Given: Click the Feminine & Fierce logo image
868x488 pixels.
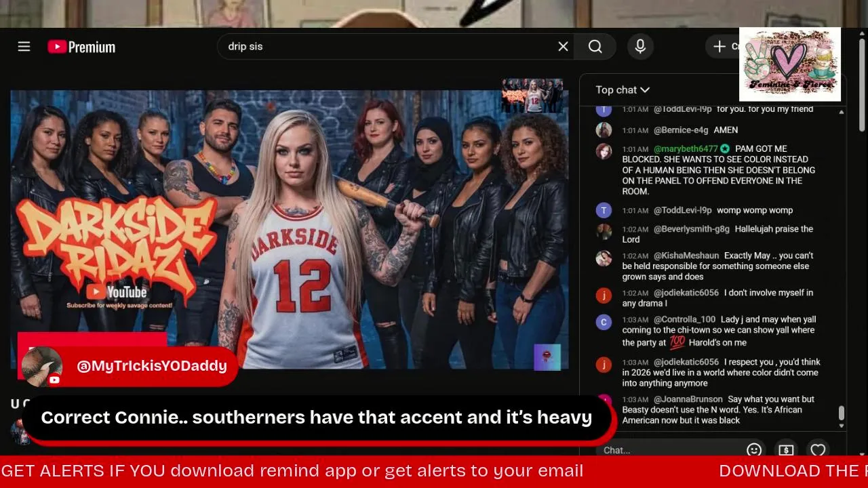Looking at the screenshot, I should (790, 64).
